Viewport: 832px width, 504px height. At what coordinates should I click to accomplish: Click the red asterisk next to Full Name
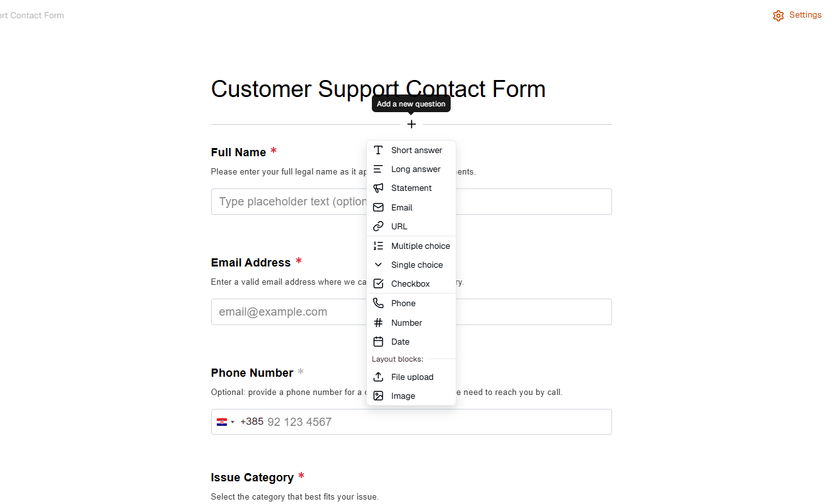274,151
